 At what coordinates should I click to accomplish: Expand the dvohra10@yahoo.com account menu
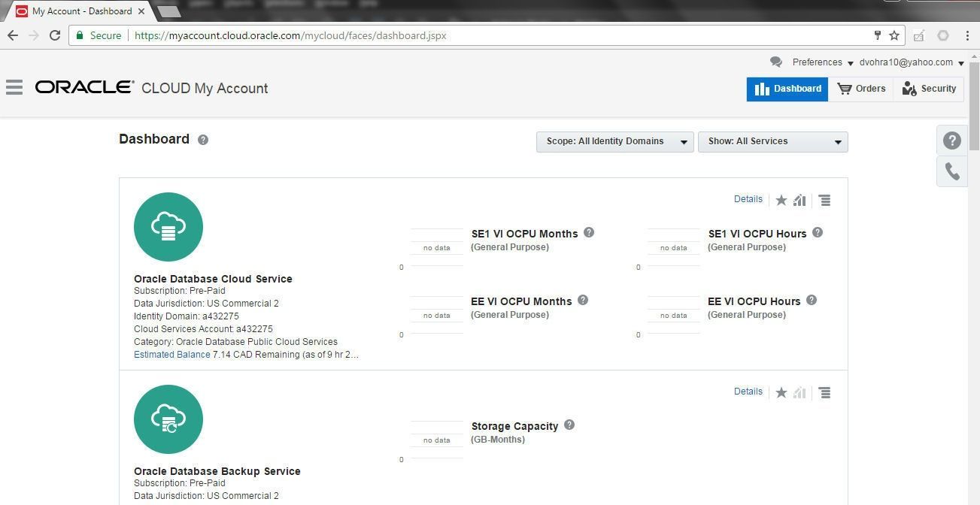(912, 62)
